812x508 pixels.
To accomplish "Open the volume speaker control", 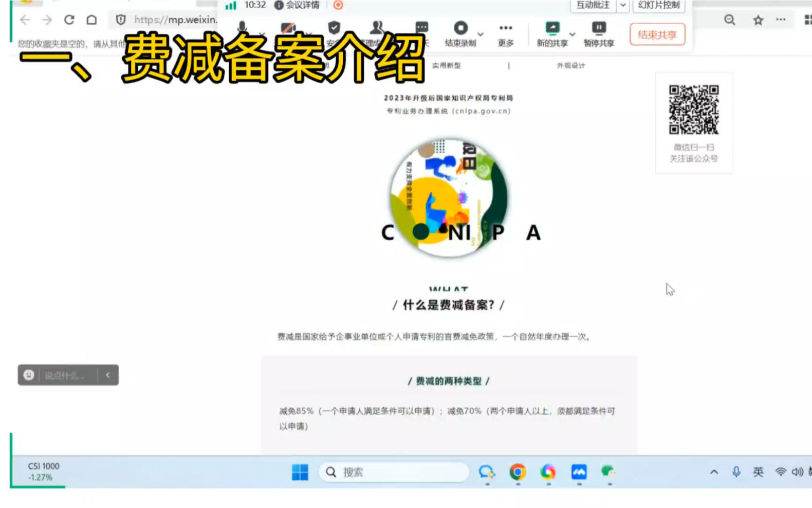I will point(797,471).
